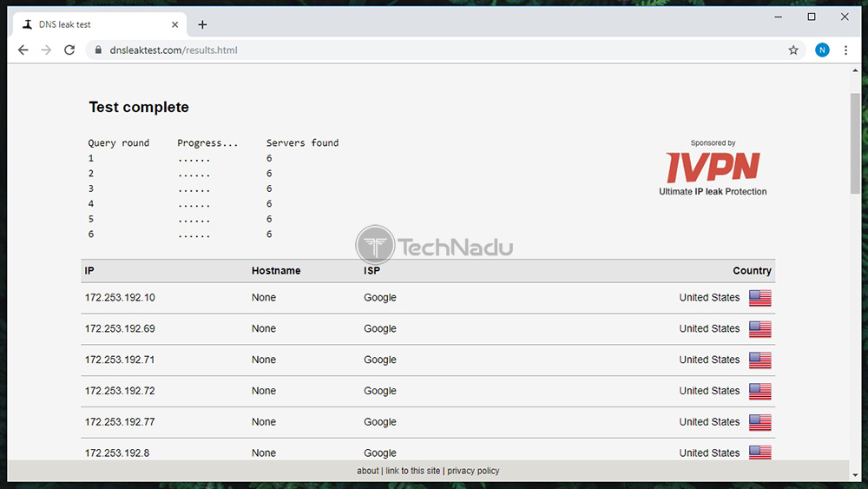Click the ISP column header
This screenshot has height=489, width=868.
click(x=372, y=271)
